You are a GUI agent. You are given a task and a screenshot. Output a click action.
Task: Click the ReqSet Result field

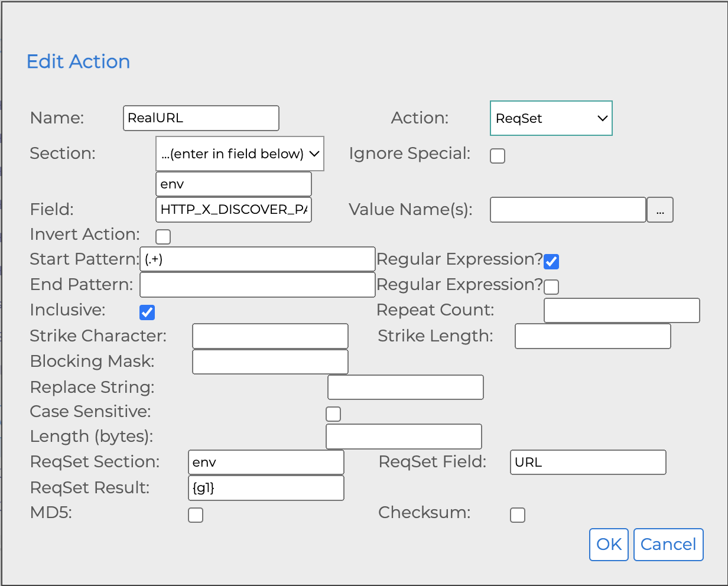pyautogui.click(x=266, y=488)
